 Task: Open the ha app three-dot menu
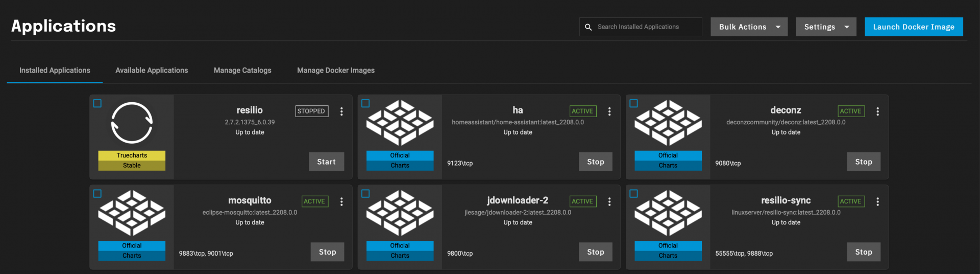coord(609,111)
